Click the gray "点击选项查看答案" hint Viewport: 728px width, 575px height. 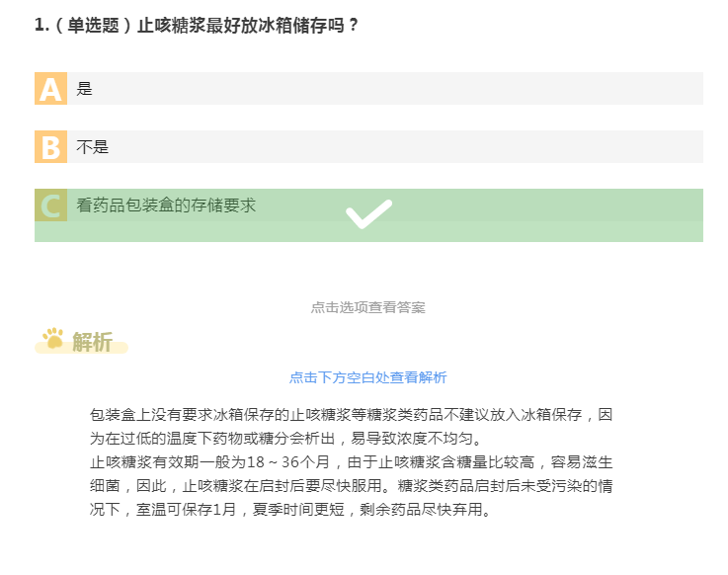367,307
